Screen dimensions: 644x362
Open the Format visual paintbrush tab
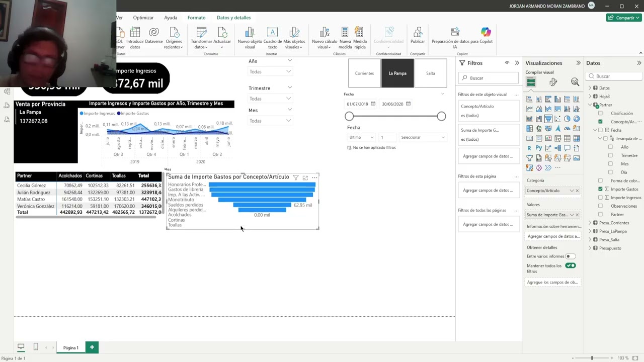pyautogui.click(x=553, y=82)
